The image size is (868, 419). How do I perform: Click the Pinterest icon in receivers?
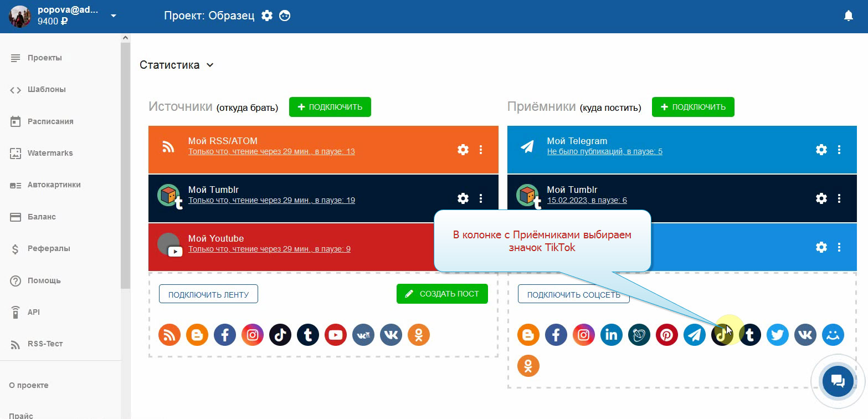[666, 335]
